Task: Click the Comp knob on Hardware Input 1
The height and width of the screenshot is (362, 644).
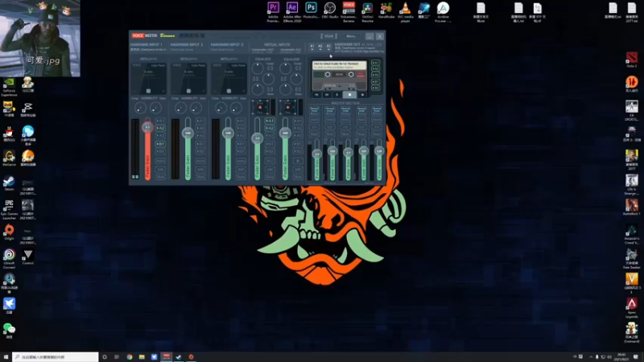Action: [139, 108]
